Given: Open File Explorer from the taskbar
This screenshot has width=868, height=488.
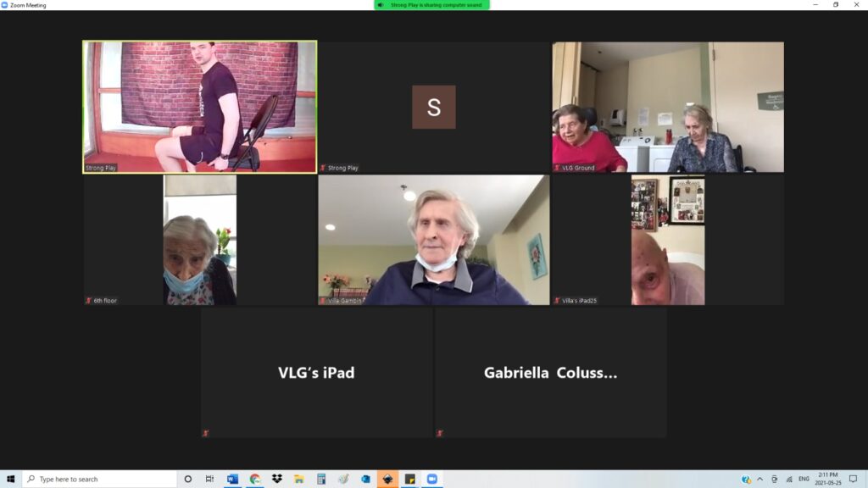Looking at the screenshot, I should click(x=299, y=479).
